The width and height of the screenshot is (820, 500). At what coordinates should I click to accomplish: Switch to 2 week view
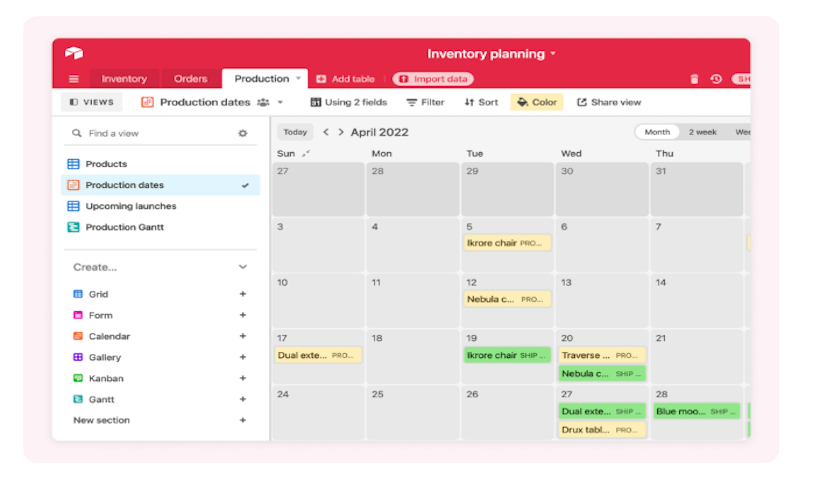[x=702, y=132]
